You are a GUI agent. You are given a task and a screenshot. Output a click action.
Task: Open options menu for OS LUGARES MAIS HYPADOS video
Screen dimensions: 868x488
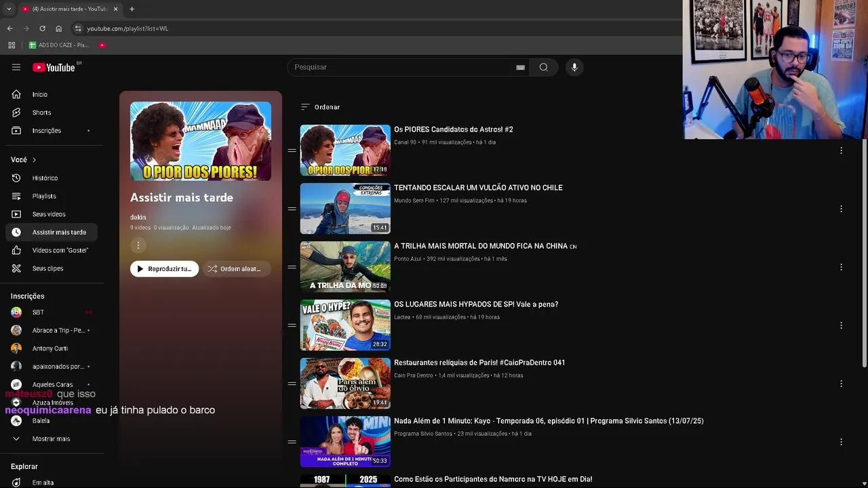pyautogui.click(x=841, y=325)
